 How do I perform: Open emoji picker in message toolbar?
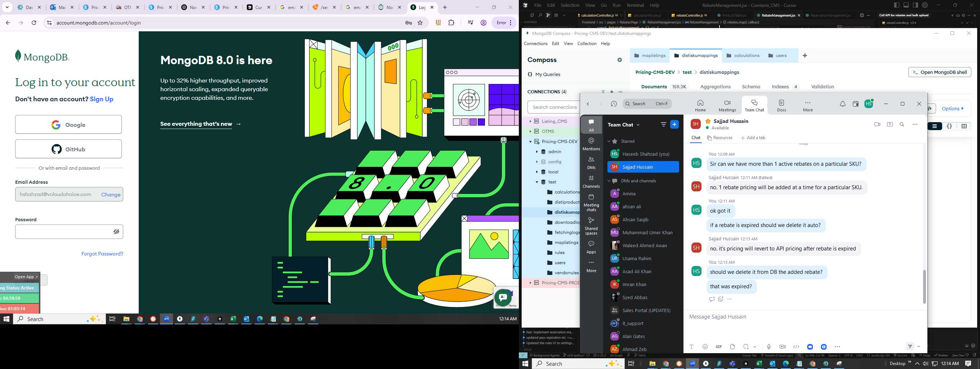[705, 347]
